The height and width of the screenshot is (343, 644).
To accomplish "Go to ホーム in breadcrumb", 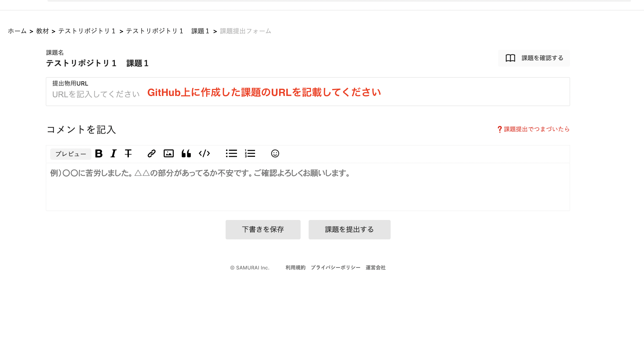I will point(17,31).
